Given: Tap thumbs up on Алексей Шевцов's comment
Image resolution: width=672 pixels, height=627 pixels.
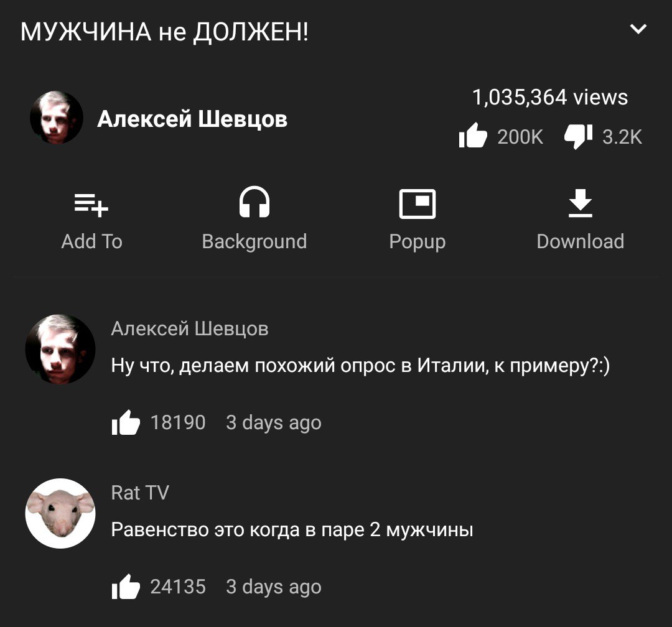Looking at the screenshot, I should click(126, 422).
